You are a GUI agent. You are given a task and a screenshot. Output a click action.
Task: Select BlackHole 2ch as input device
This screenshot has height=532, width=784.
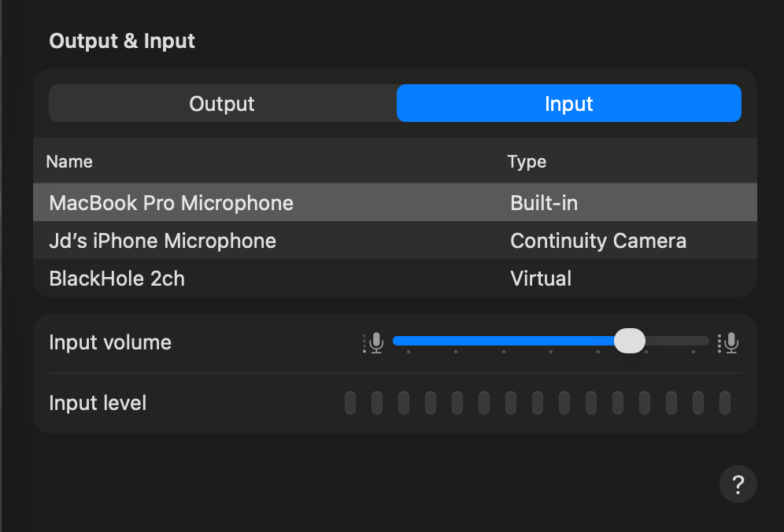pos(116,279)
